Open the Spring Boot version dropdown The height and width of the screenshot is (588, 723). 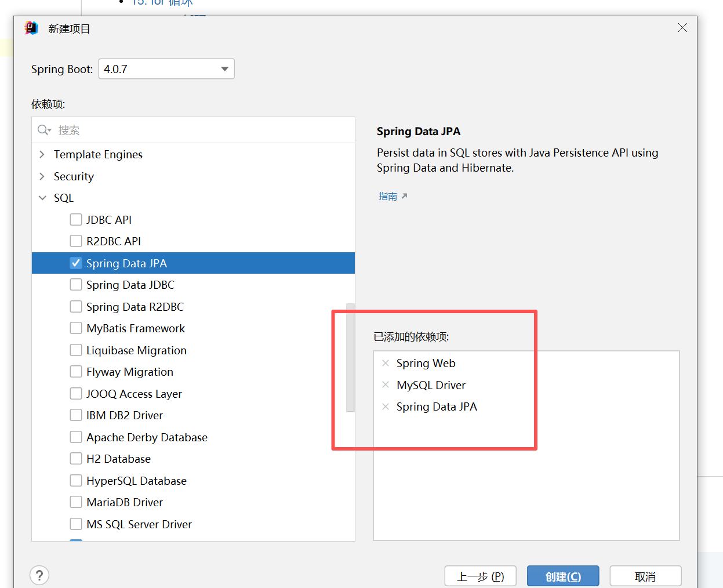[x=166, y=69]
